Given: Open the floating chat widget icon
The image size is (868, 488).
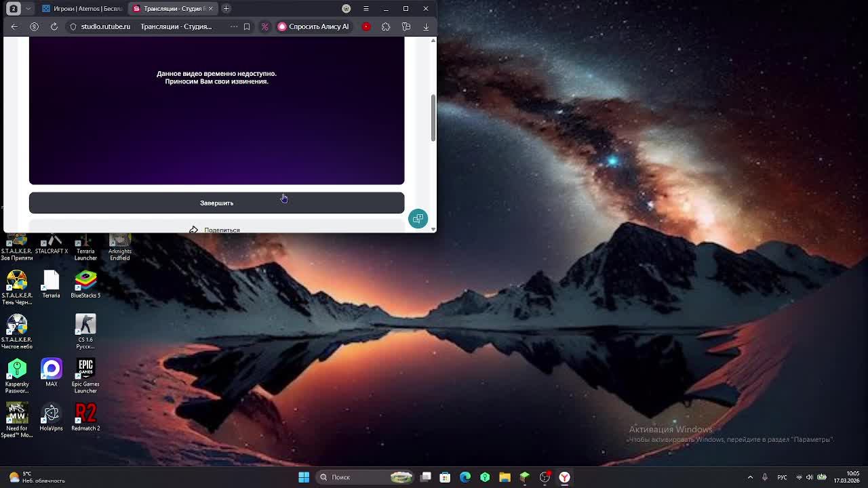Looking at the screenshot, I should pyautogui.click(x=418, y=218).
